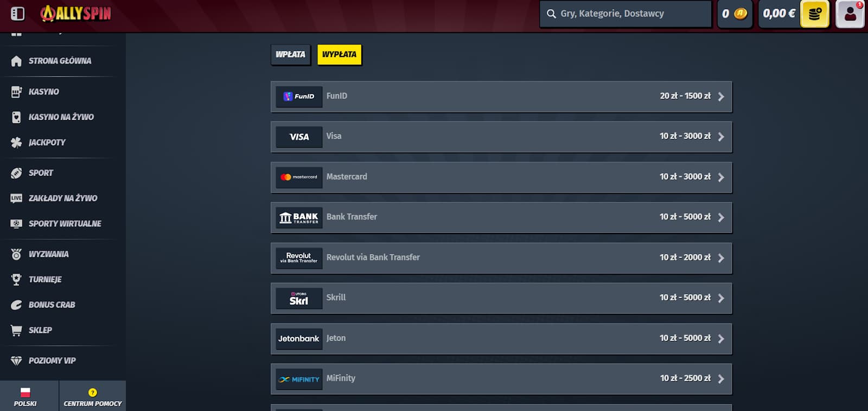Image resolution: width=868 pixels, height=411 pixels.
Task: Click the yellow coin stack deposit icon
Action: tap(814, 14)
